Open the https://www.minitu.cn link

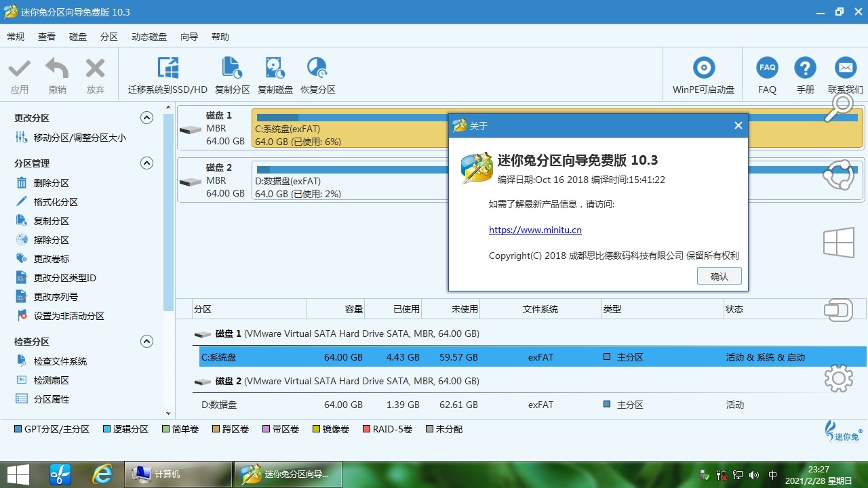tap(535, 230)
